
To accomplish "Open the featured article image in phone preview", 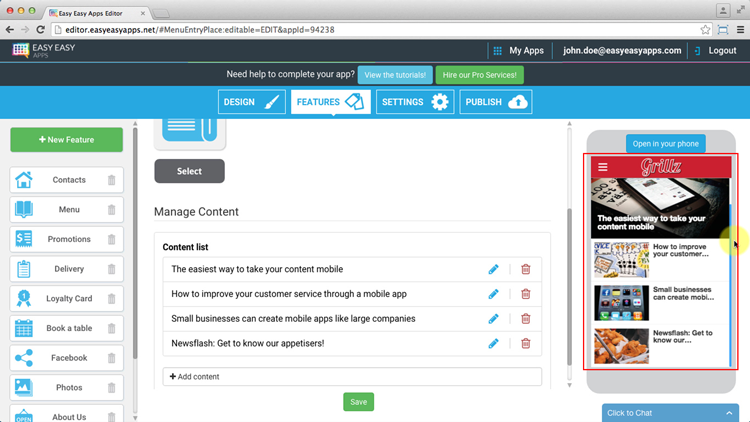I will point(660,208).
